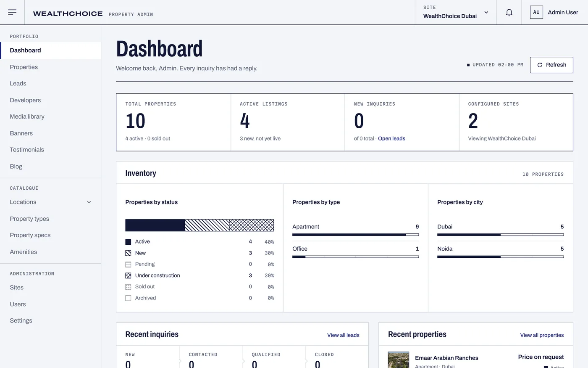
Task: Open Property specs in the sidebar
Action: pyautogui.click(x=50, y=235)
